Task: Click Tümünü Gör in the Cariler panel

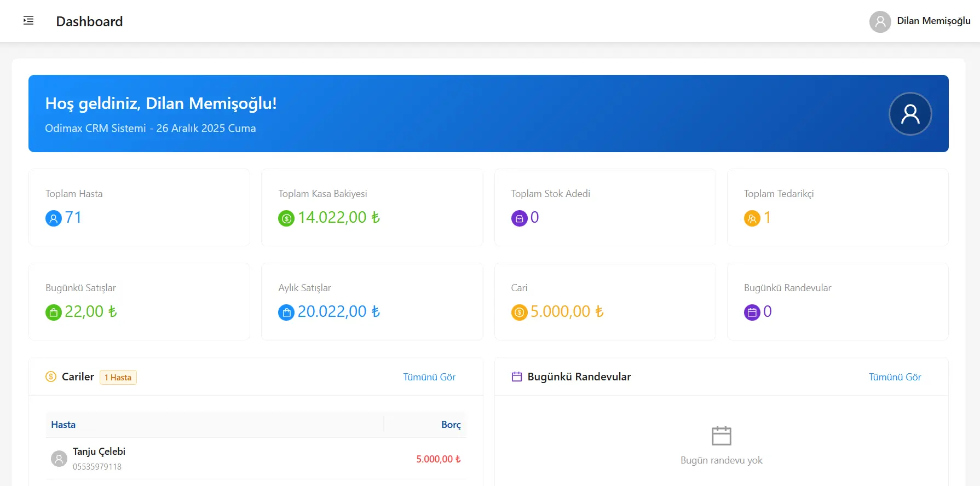Action: 429,377
